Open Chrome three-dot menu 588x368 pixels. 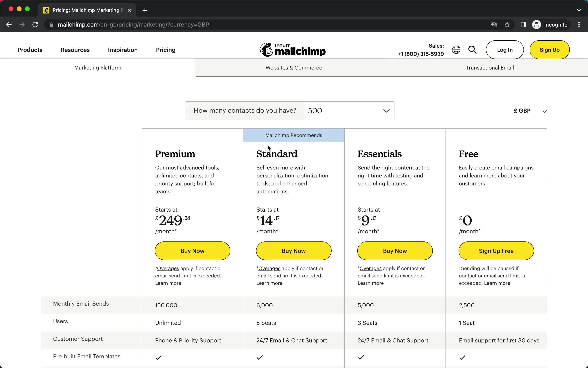coord(579,25)
